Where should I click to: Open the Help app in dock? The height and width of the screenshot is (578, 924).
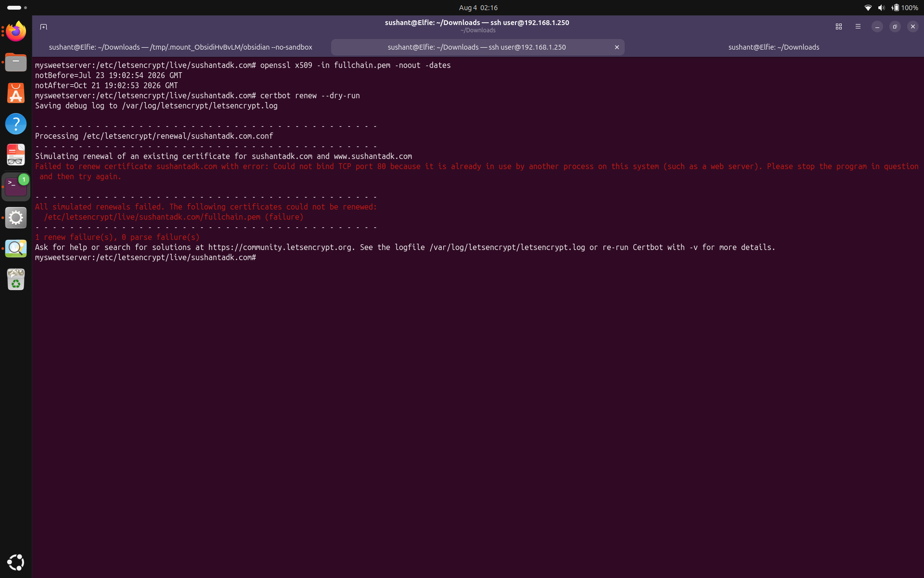pyautogui.click(x=16, y=124)
